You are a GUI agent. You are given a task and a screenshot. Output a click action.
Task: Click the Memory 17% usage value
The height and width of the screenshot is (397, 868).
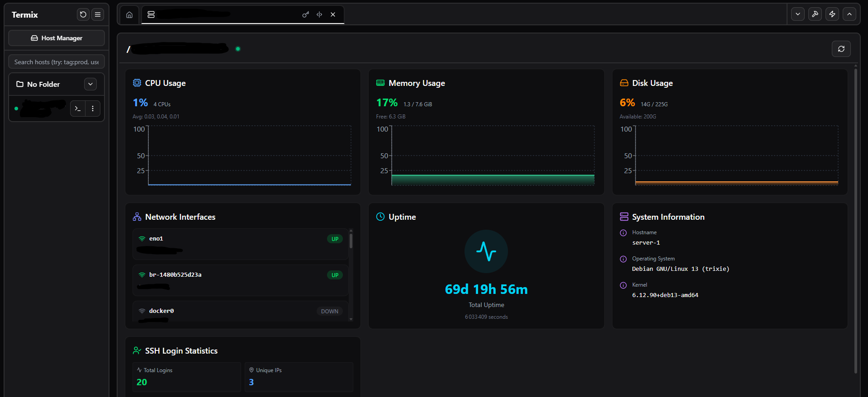(387, 103)
